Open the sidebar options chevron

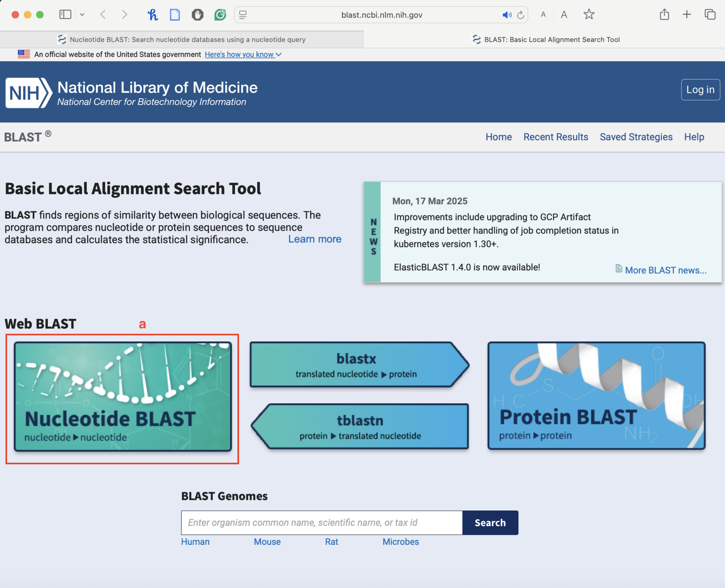point(83,15)
